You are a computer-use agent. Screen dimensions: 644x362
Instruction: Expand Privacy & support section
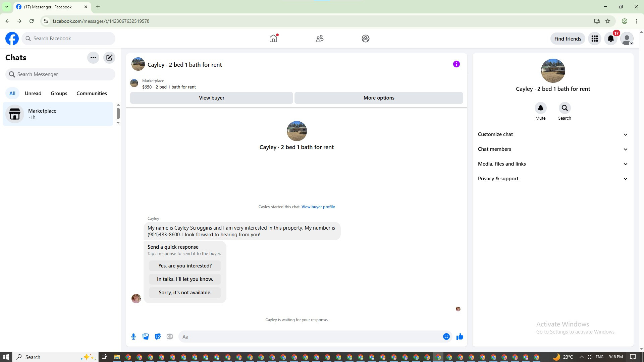pos(553,179)
